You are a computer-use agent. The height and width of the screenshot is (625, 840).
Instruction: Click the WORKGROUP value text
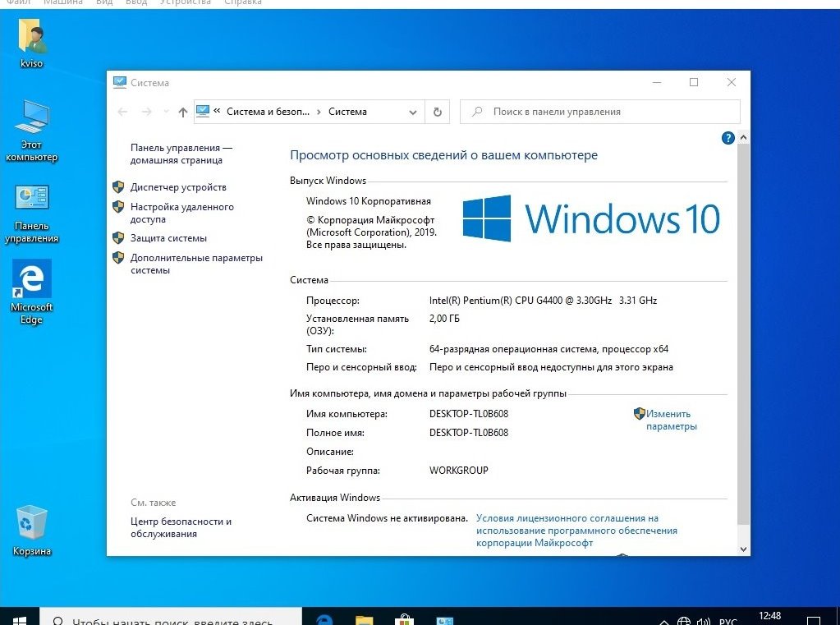(x=458, y=470)
